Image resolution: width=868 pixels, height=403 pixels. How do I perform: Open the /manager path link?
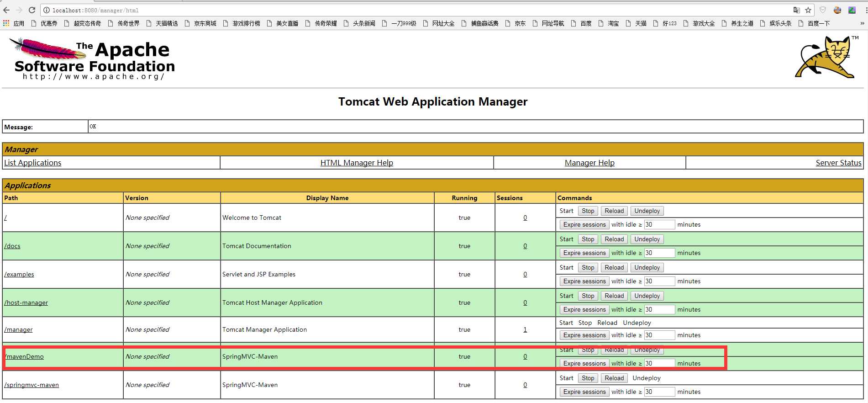click(x=18, y=329)
